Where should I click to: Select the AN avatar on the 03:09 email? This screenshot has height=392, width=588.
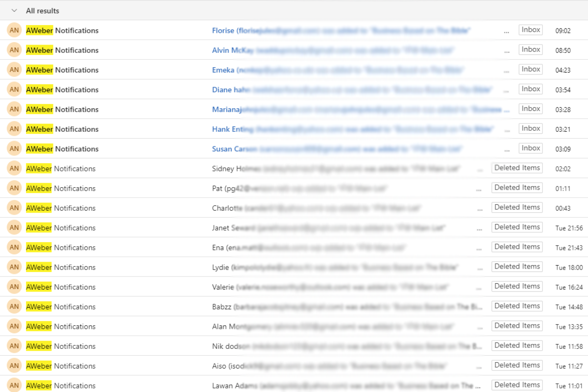click(x=14, y=148)
